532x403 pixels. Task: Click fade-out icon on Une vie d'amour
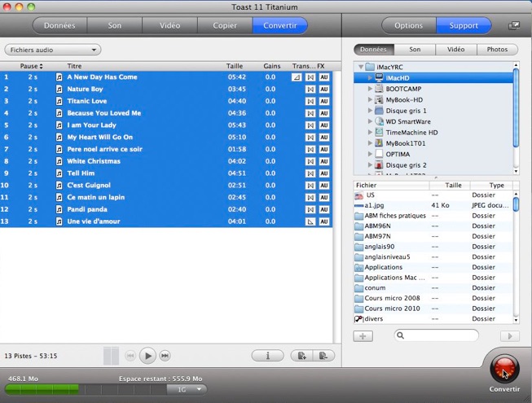tap(310, 221)
